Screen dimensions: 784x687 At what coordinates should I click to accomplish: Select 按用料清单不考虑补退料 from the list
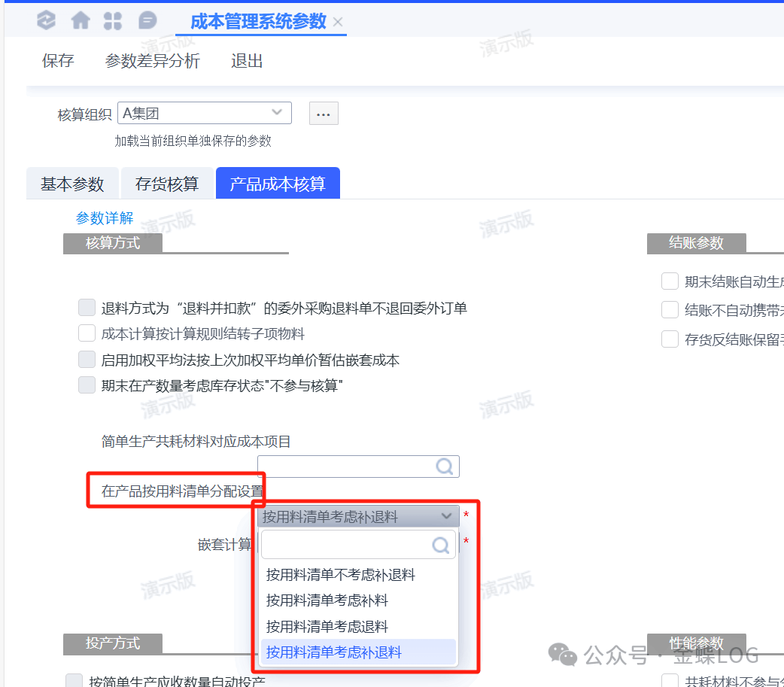point(341,575)
